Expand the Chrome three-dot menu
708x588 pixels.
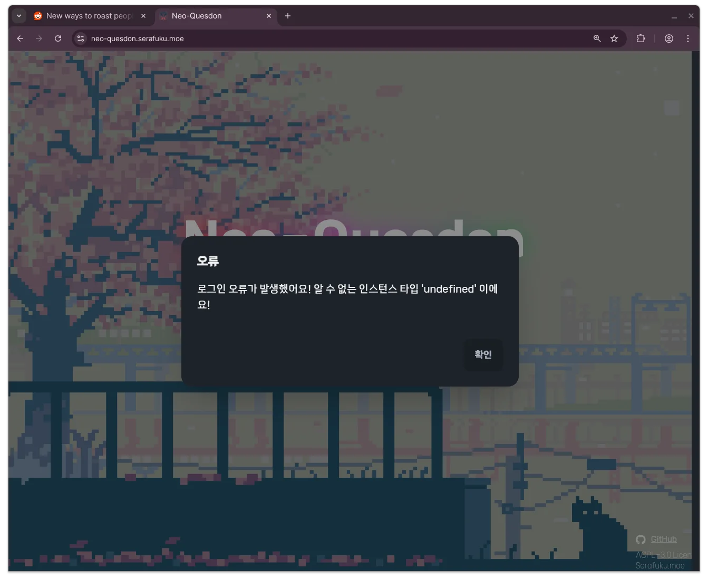(688, 38)
